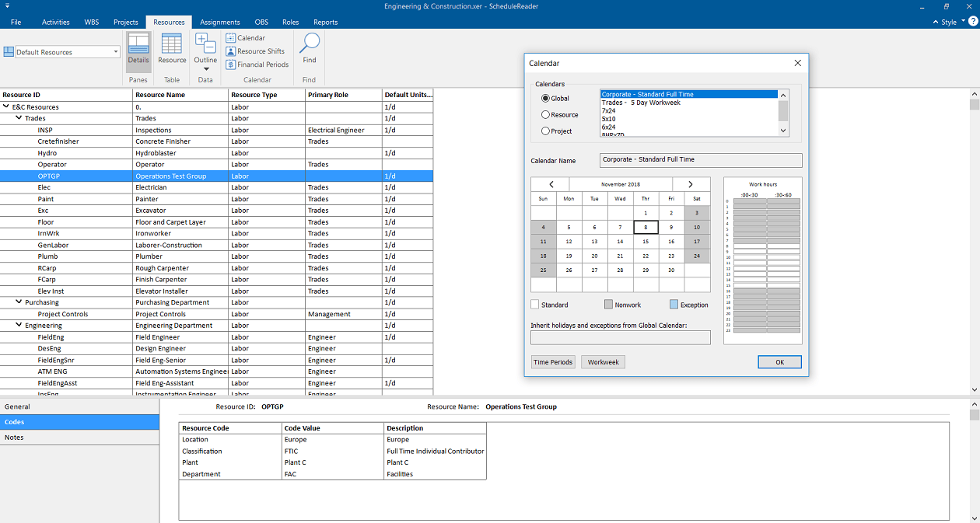Screen dimensions: 980x523
Task: Open the Default Resources layout dropdown
Action: (x=116, y=52)
